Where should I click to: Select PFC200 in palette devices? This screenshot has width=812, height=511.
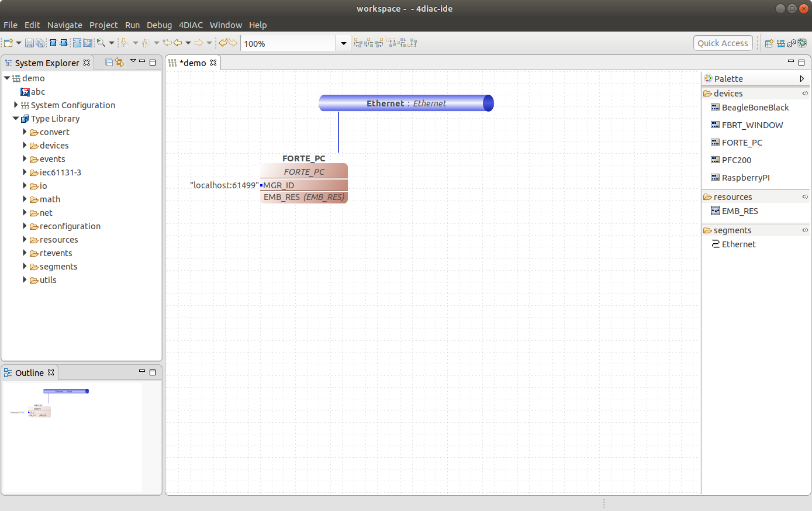731,160
